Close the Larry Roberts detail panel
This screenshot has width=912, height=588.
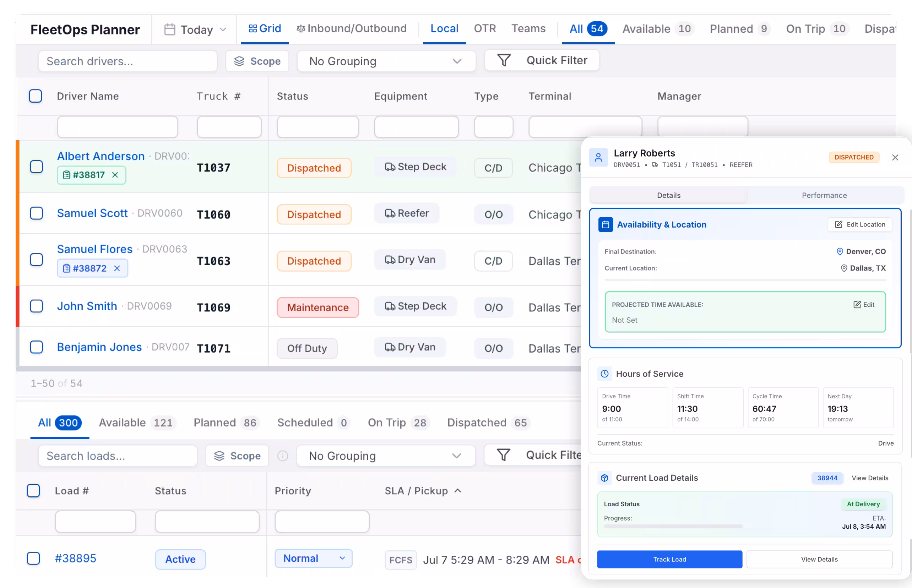pos(895,157)
